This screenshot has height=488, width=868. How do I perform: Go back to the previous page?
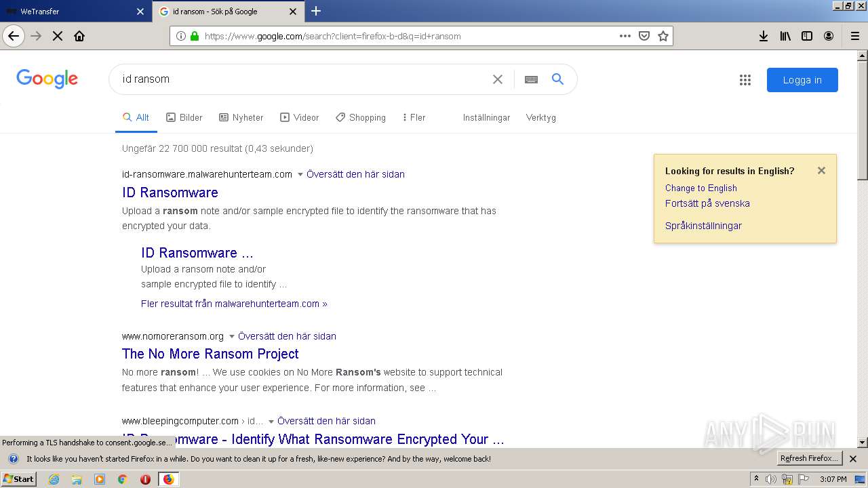click(14, 36)
